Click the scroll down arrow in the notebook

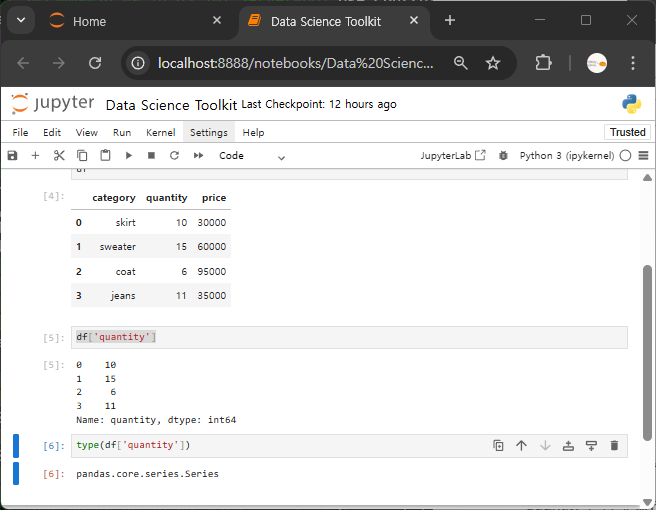[647, 502]
